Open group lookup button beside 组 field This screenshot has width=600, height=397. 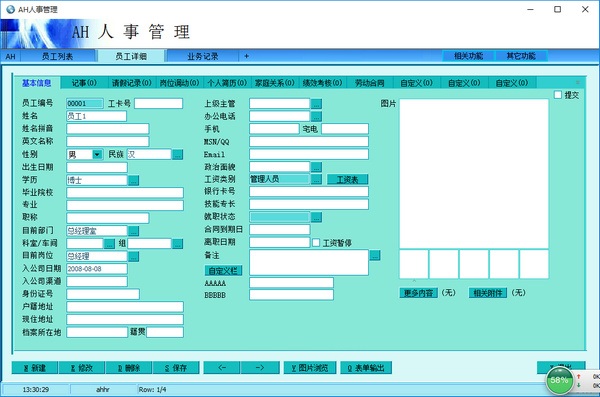pyautogui.click(x=178, y=243)
